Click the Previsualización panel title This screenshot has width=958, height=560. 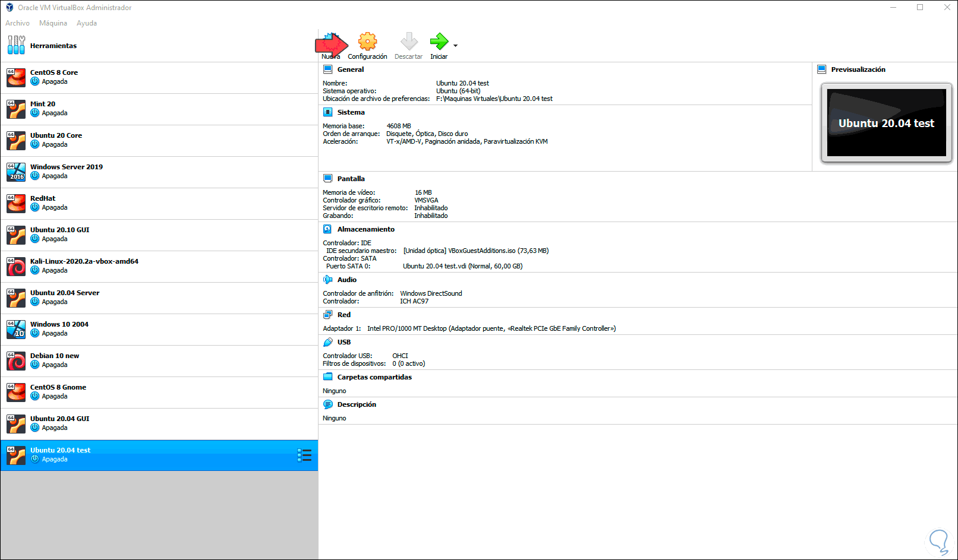858,69
